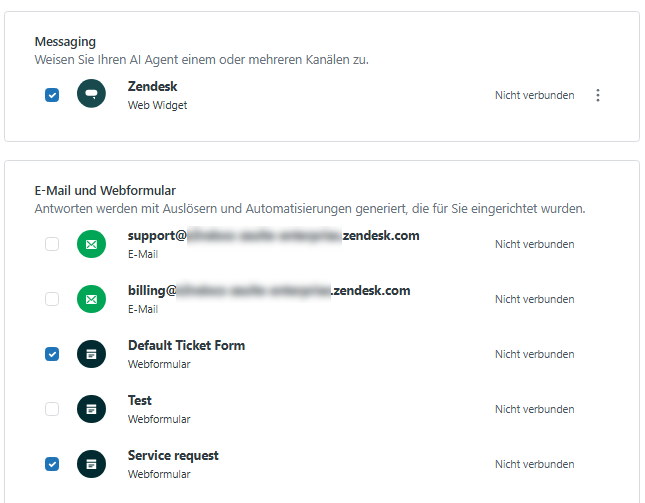Disable the Service request checkbox
The width and height of the screenshot is (645, 503).
tap(52, 464)
